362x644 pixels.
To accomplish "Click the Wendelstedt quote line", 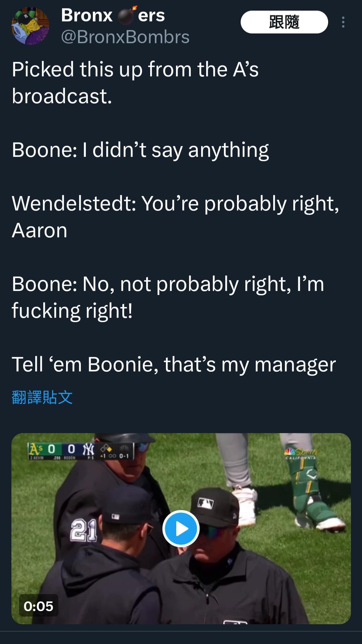I will (176, 217).
